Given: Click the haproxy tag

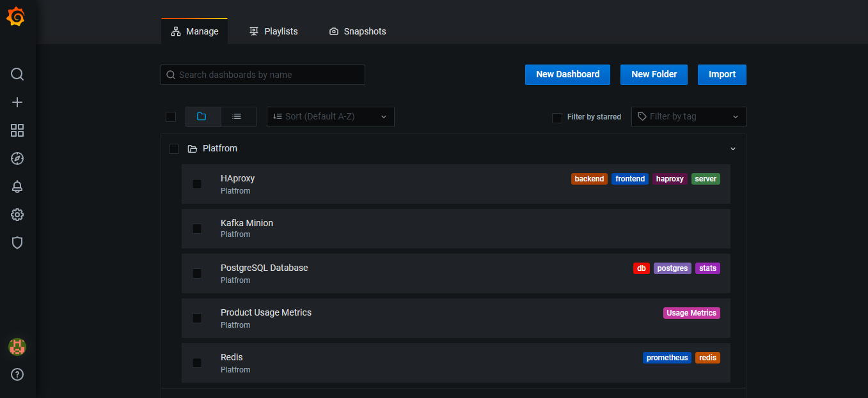Looking at the screenshot, I should pyautogui.click(x=670, y=179).
